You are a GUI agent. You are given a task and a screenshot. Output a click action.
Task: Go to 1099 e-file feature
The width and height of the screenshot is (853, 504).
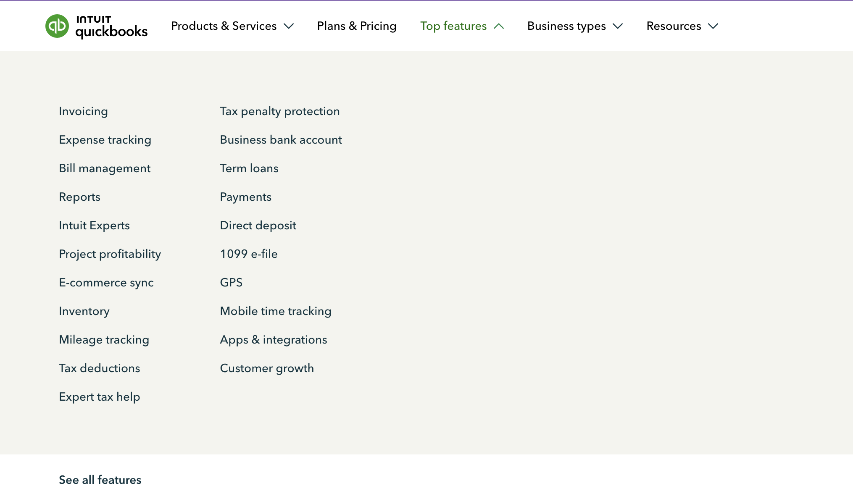[249, 254]
